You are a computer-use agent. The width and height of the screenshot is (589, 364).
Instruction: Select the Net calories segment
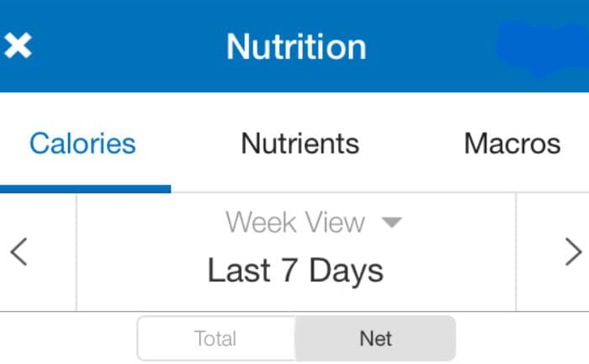click(x=375, y=339)
